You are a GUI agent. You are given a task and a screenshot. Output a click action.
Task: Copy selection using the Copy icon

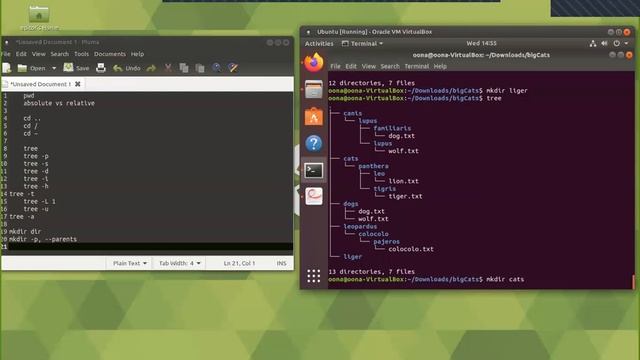point(184,68)
